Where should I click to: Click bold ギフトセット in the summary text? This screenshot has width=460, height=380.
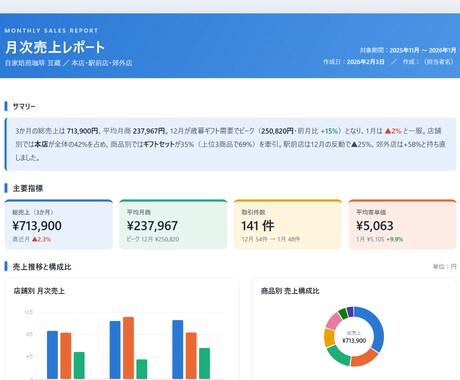[159, 144]
